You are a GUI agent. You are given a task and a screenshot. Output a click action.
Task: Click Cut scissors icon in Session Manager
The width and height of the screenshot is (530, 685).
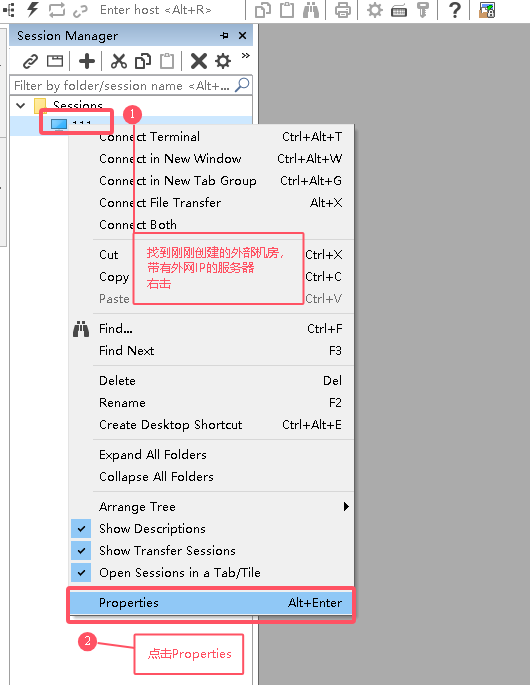[x=118, y=61]
